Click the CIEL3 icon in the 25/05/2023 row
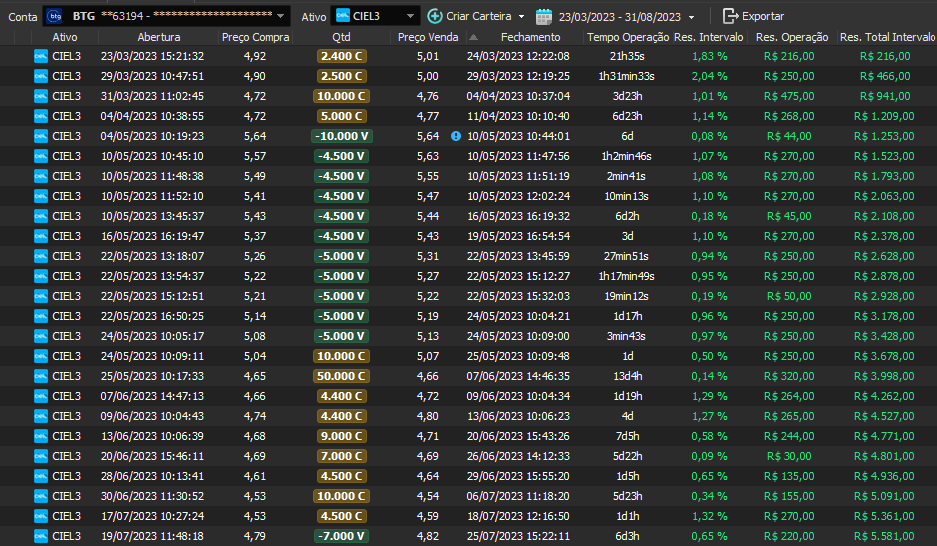937x546 pixels. point(41,376)
